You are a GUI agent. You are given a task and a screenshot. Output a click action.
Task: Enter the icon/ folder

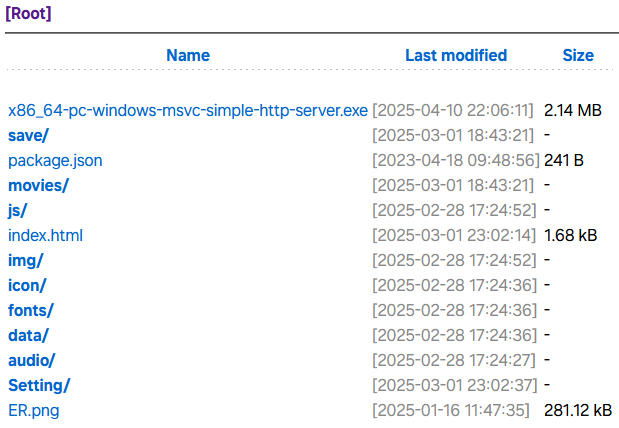point(27,285)
